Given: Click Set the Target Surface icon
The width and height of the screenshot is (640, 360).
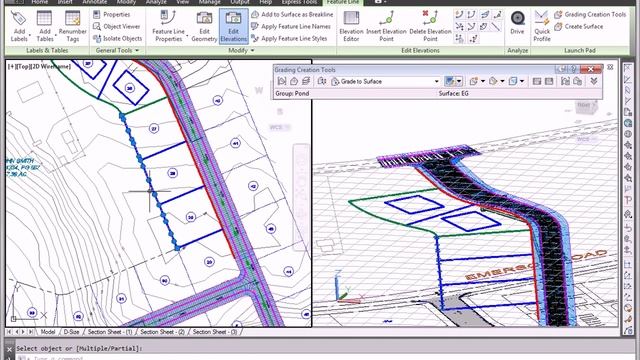Looking at the screenshot, I should point(294,81).
